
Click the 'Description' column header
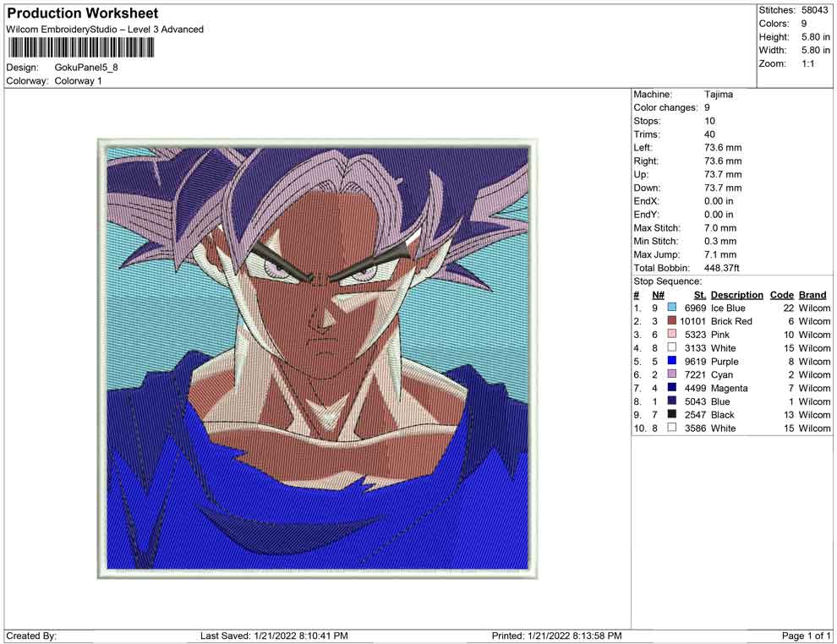[x=737, y=294]
